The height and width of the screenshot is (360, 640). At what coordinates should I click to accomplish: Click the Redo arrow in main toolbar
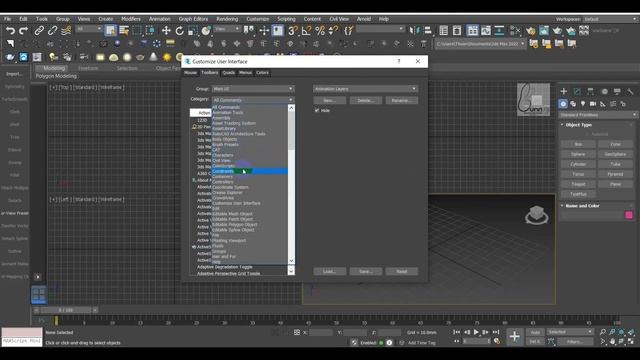[x=24, y=31]
